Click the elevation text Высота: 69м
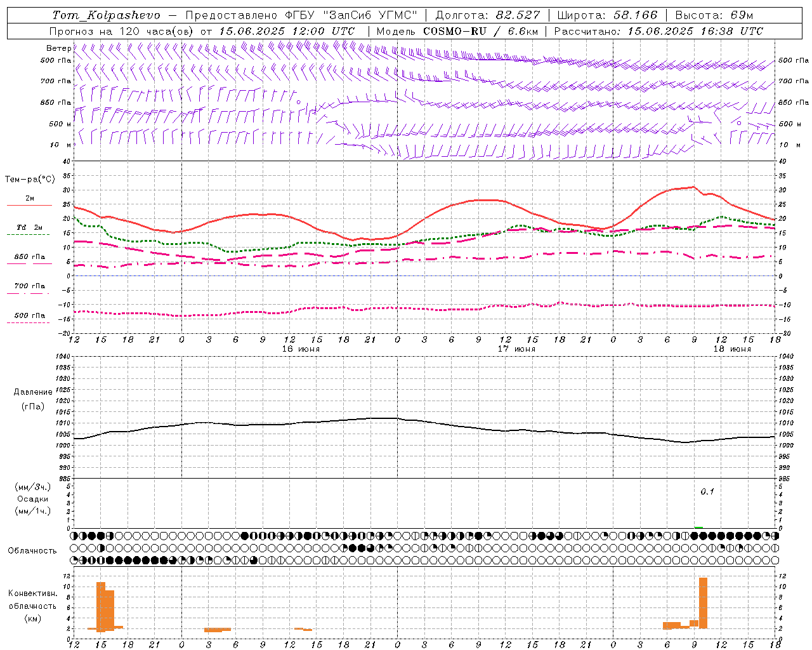Image resolution: width=812 pixels, height=650 pixels. [x=714, y=15]
